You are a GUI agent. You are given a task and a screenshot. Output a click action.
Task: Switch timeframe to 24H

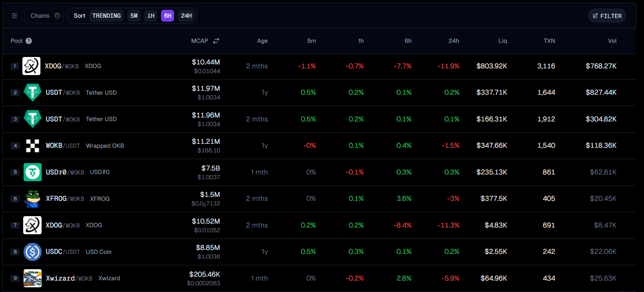tap(186, 16)
